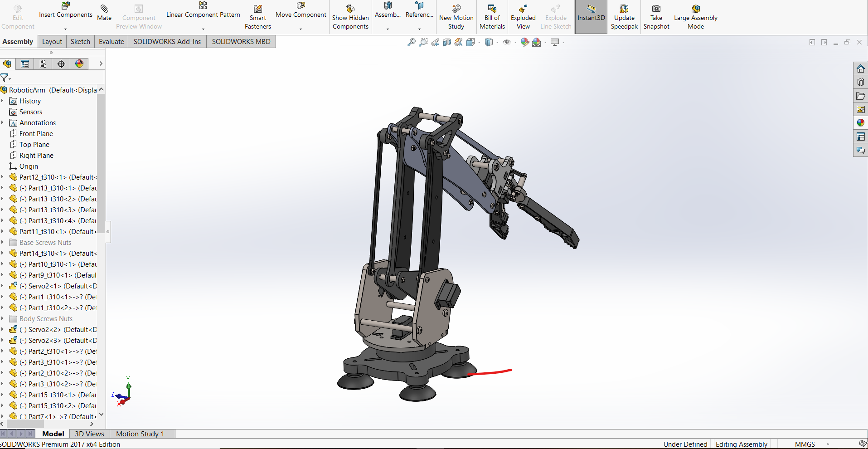Toggle Large Assembly Mode
The height and width of the screenshot is (449, 868).
tap(696, 17)
